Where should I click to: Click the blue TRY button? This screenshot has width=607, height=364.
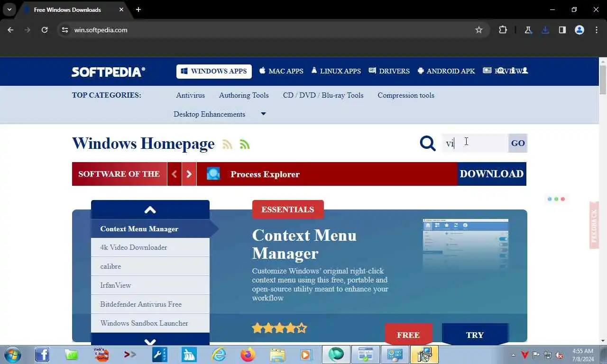click(475, 334)
